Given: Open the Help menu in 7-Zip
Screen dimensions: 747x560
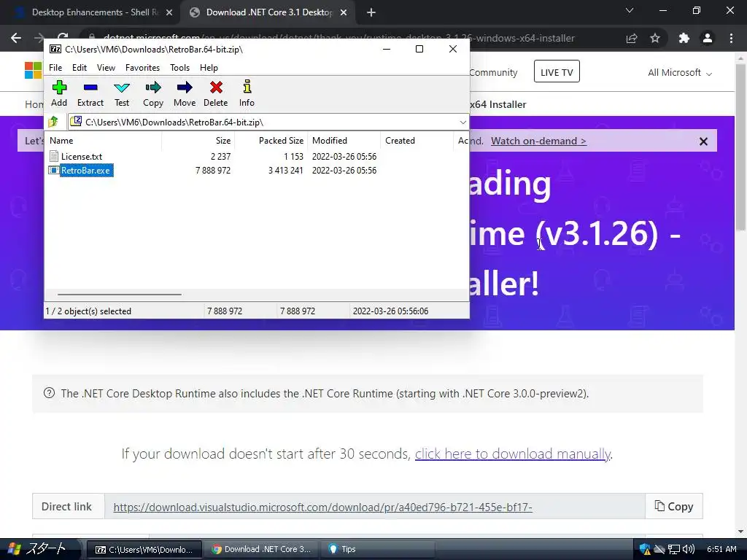Looking at the screenshot, I should (x=209, y=68).
